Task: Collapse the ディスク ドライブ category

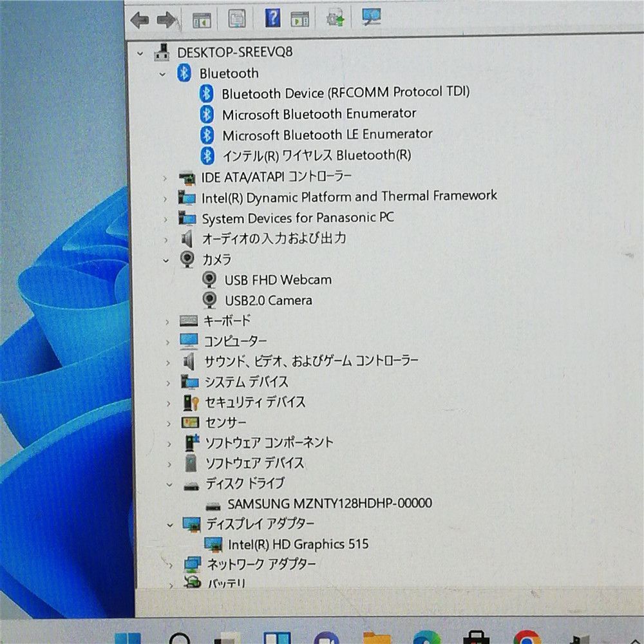Action: point(169,485)
